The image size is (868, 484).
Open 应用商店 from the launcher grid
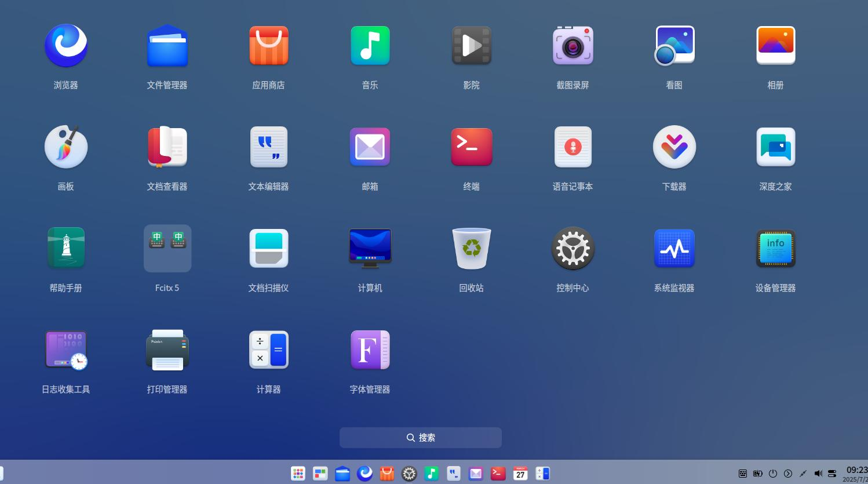point(269,45)
